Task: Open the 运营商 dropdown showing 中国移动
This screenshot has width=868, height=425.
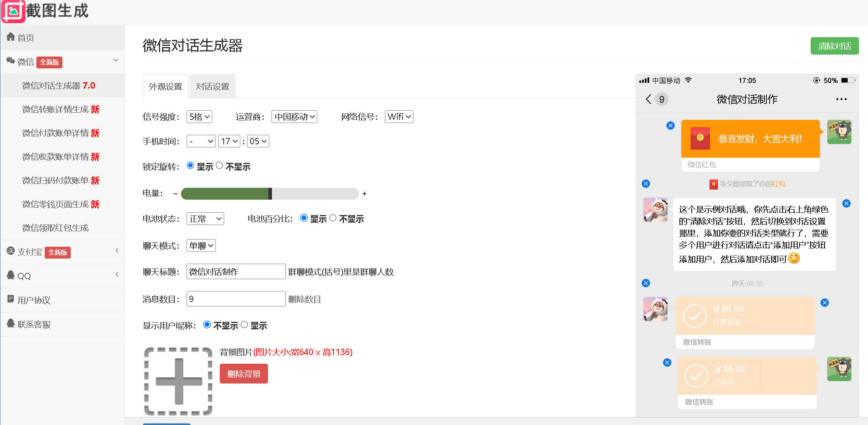Action: [x=294, y=117]
